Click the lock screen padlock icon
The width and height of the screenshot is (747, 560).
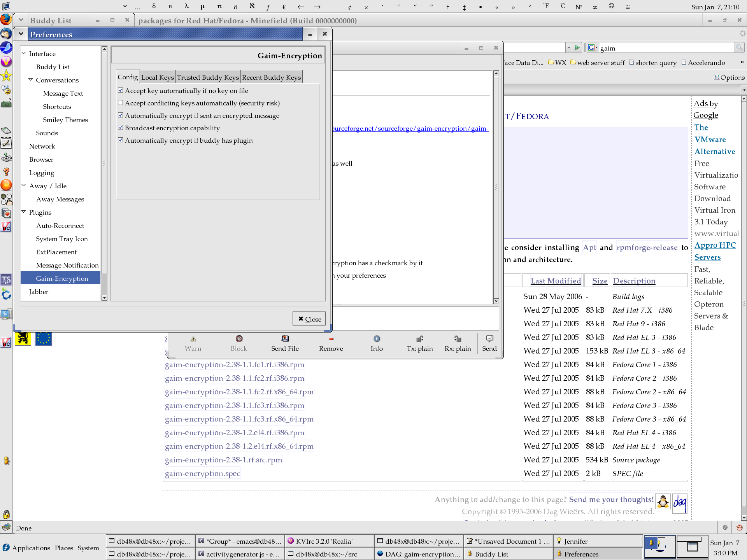[x=6, y=514]
